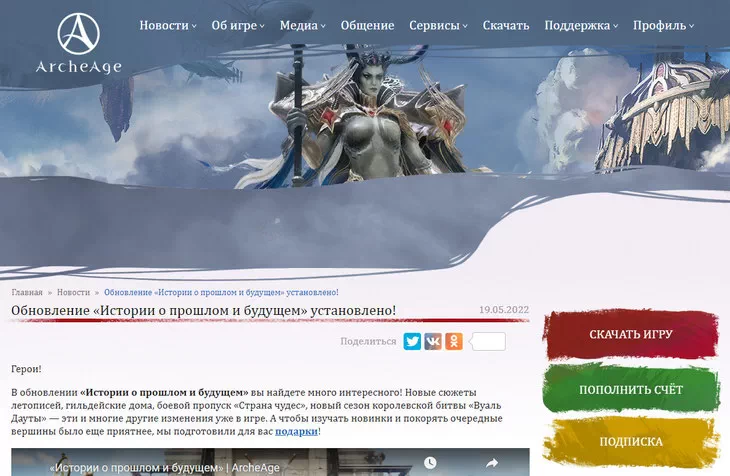The height and width of the screenshot is (476, 730).
Task: Click the article date 19.05.2022
Action: tap(504, 310)
